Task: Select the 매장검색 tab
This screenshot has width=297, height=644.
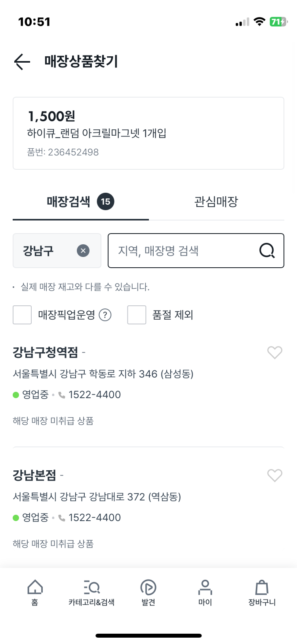Action: coord(81,202)
